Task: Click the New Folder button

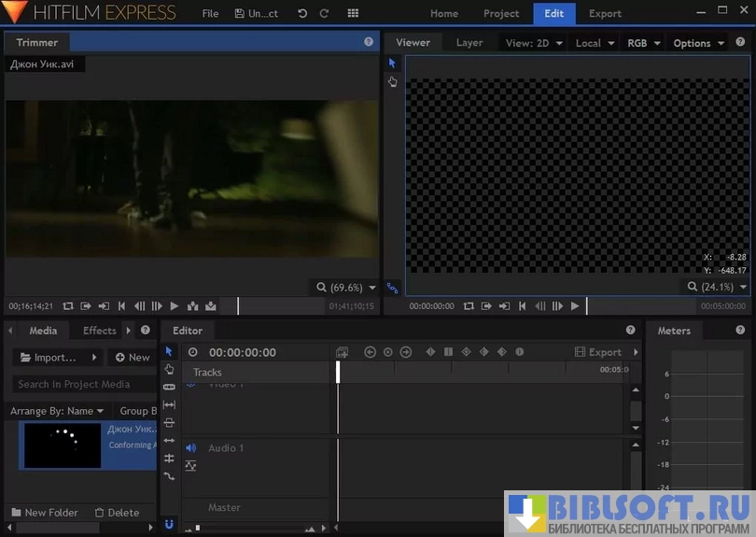Action: pyautogui.click(x=45, y=513)
